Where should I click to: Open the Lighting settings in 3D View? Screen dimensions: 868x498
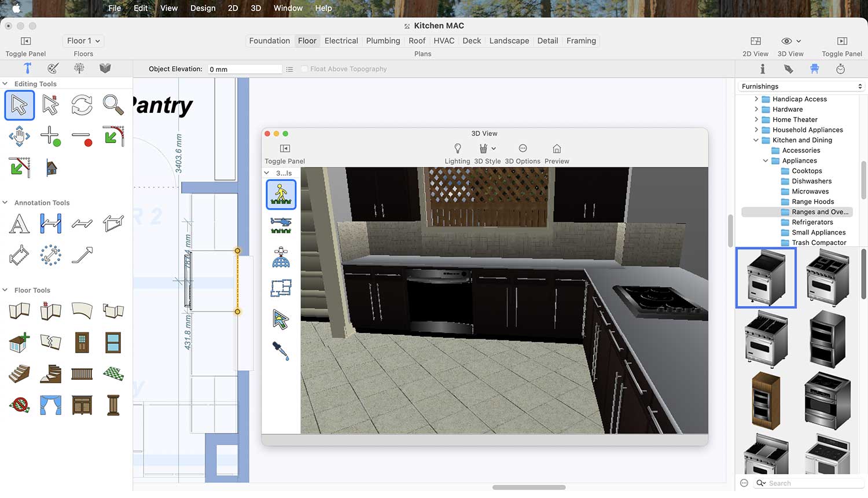pos(457,149)
